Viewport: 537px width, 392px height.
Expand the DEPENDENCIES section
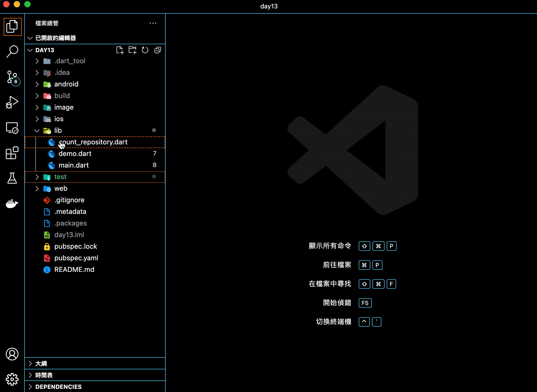(58, 387)
